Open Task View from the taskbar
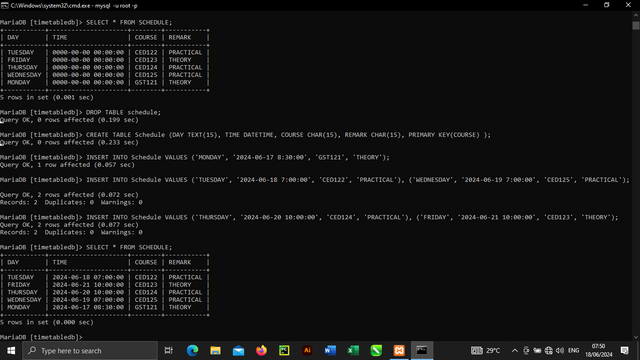The height and width of the screenshot is (360, 640). click(x=168, y=351)
